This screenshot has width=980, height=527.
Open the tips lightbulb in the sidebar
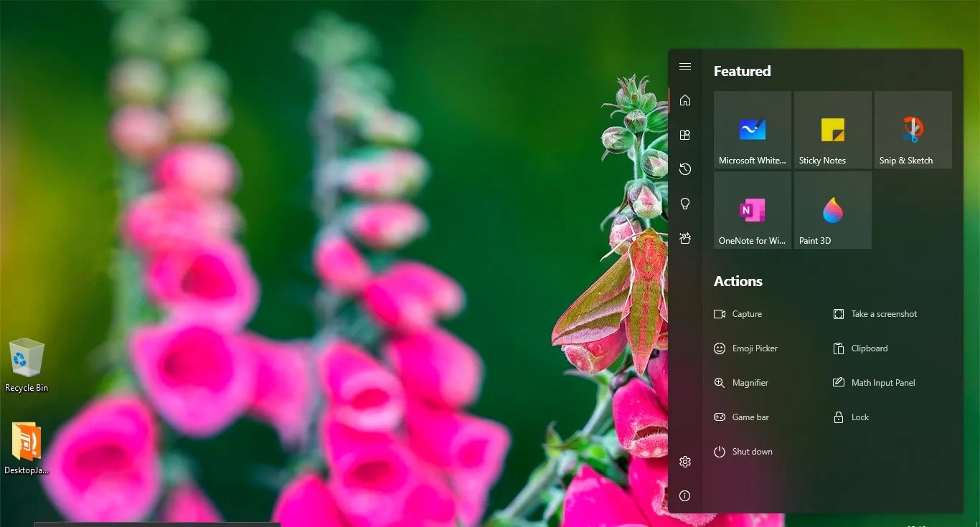pos(685,204)
